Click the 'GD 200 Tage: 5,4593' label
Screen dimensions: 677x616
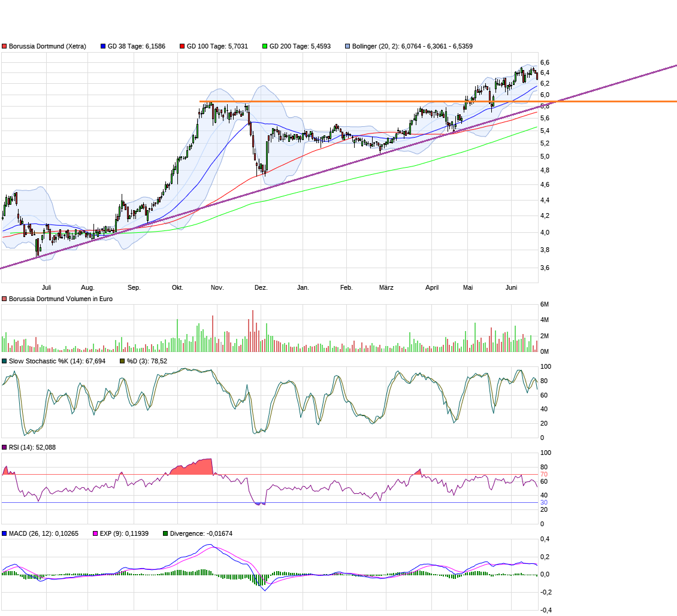click(300, 46)
